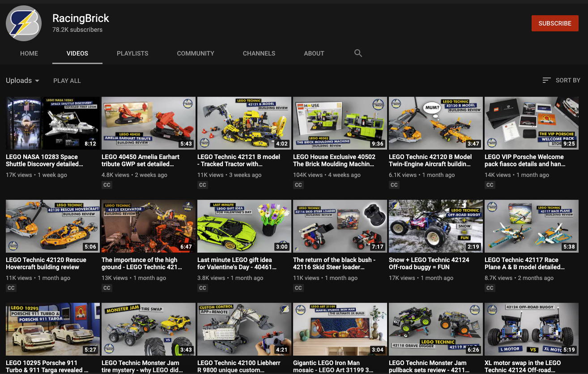The height and width of the screenshot is (374, 588).
Task: Open LEGO House Exclusive 40502 title
Action: point(334,160)
